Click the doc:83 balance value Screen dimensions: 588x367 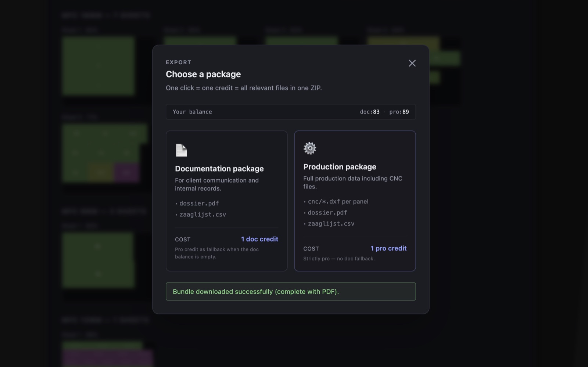pyautogui.click(x=370, y=112)
